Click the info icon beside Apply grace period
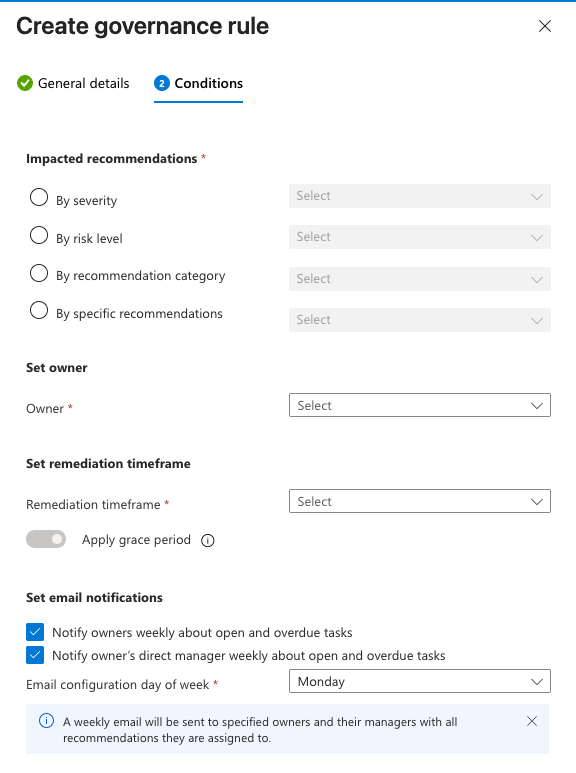 coord(208,541)
